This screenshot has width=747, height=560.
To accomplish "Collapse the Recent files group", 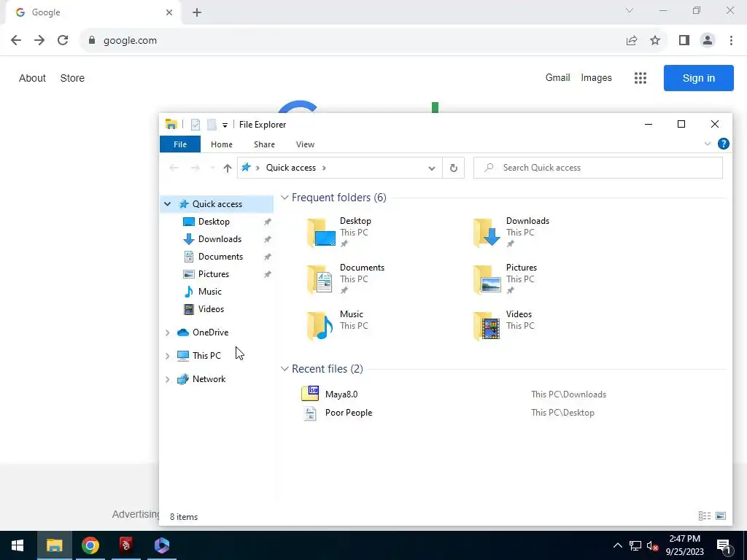I will click(285, 368).
